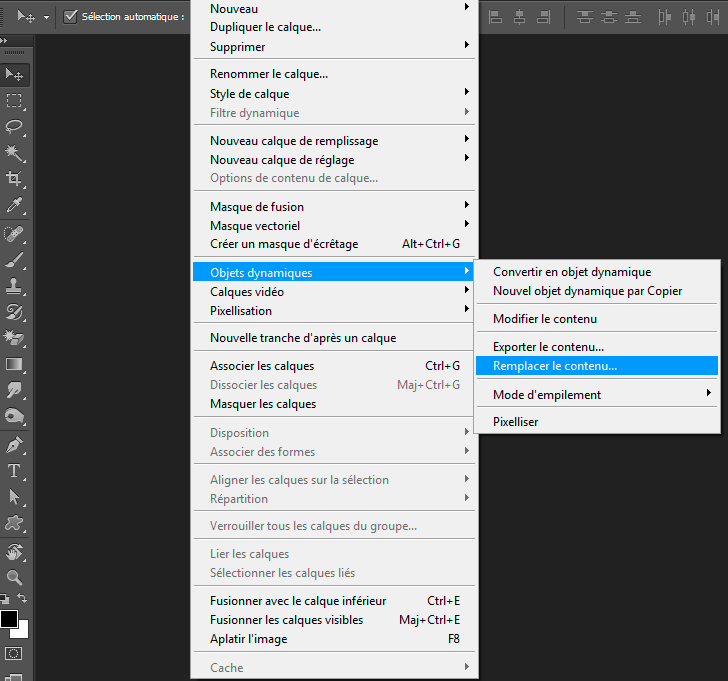
Task: Activate the Type tool
Action: 15,470
